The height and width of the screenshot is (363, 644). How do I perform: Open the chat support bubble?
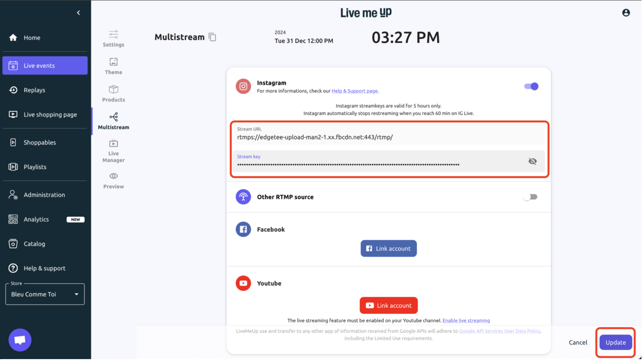click(x=20, y=340)
